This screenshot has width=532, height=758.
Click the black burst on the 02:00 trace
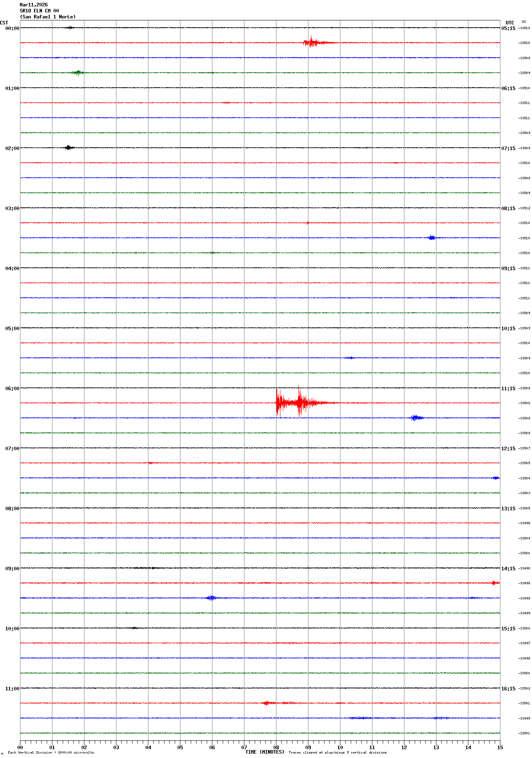[x=68, y=148]
